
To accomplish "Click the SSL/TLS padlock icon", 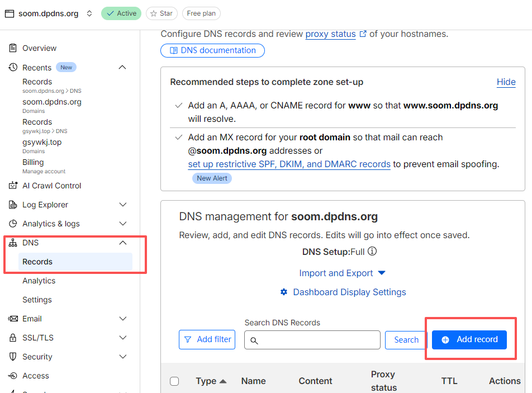I will tap(13, 338).
